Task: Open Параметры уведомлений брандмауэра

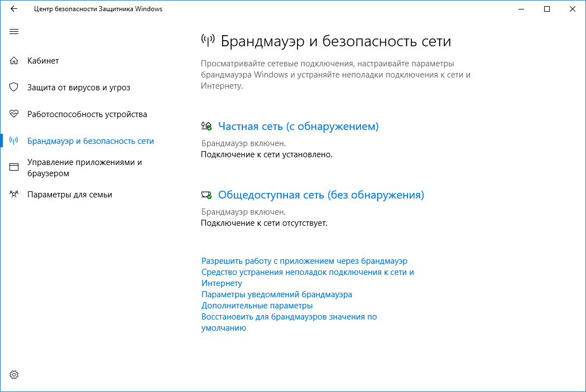Action: click(277, 294)
